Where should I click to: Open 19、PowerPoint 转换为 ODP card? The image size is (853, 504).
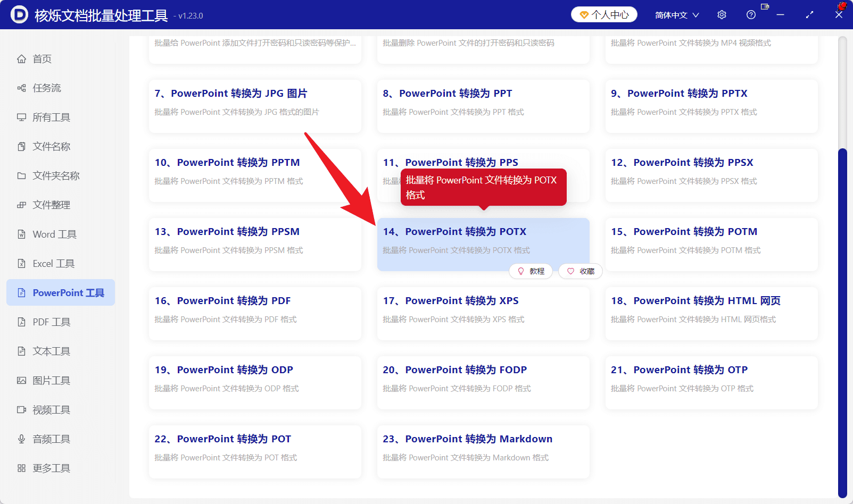pos(255,383)
